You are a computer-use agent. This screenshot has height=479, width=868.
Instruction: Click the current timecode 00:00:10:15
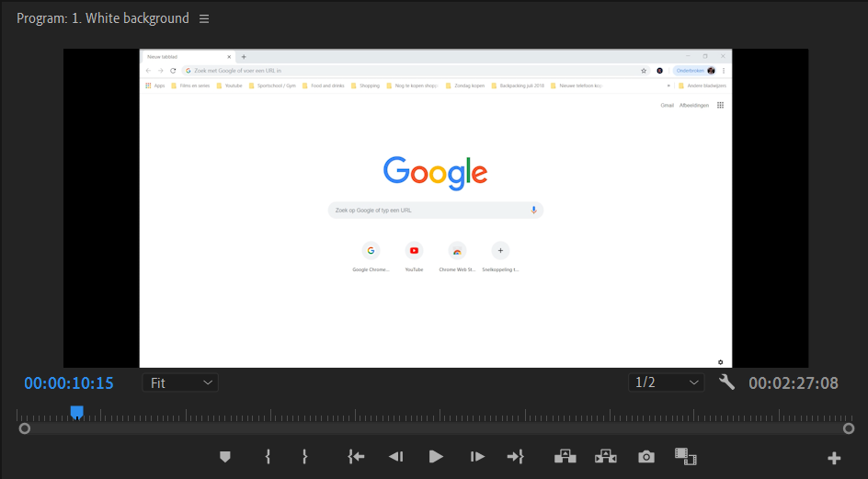coord(69,383)
